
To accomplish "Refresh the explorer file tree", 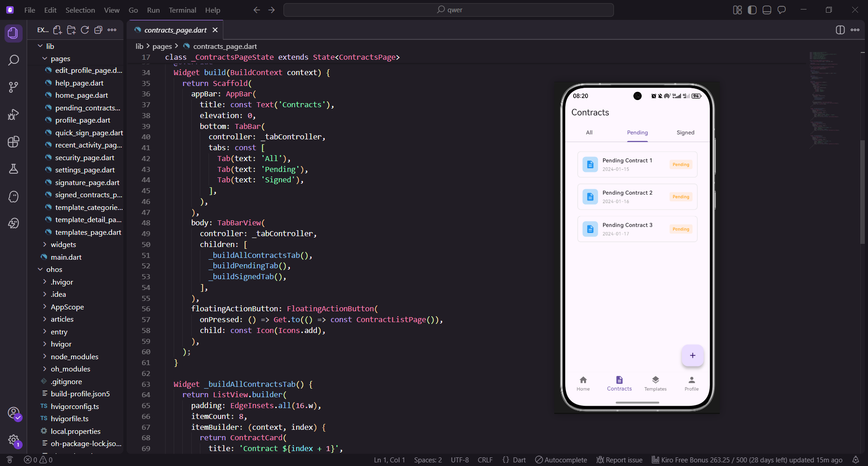I will tap(85, 30).
